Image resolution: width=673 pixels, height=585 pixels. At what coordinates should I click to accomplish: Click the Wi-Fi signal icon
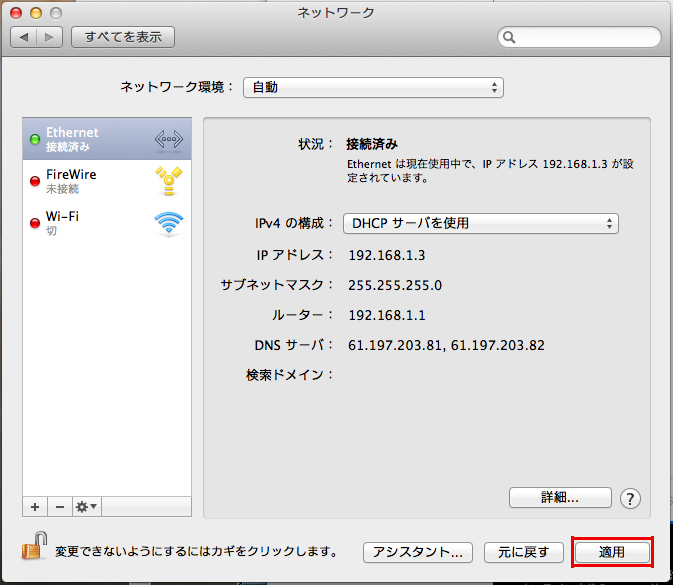(169, 223)
